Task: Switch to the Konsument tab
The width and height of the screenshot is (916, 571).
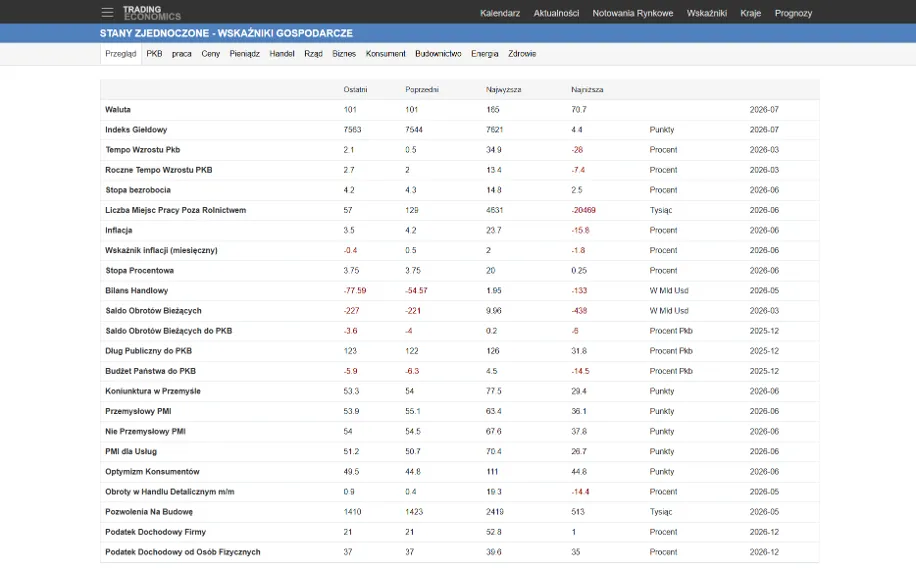Action: (x=386, y=54)
